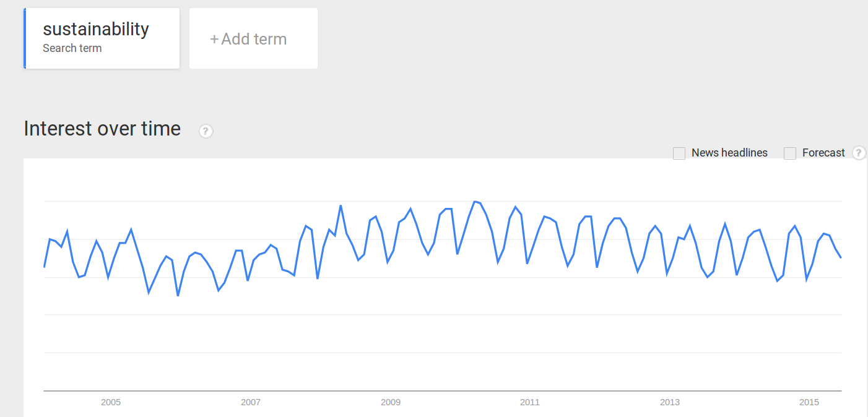
Task: Click the highest peak of the line near 2010
Action: [475, 202]
